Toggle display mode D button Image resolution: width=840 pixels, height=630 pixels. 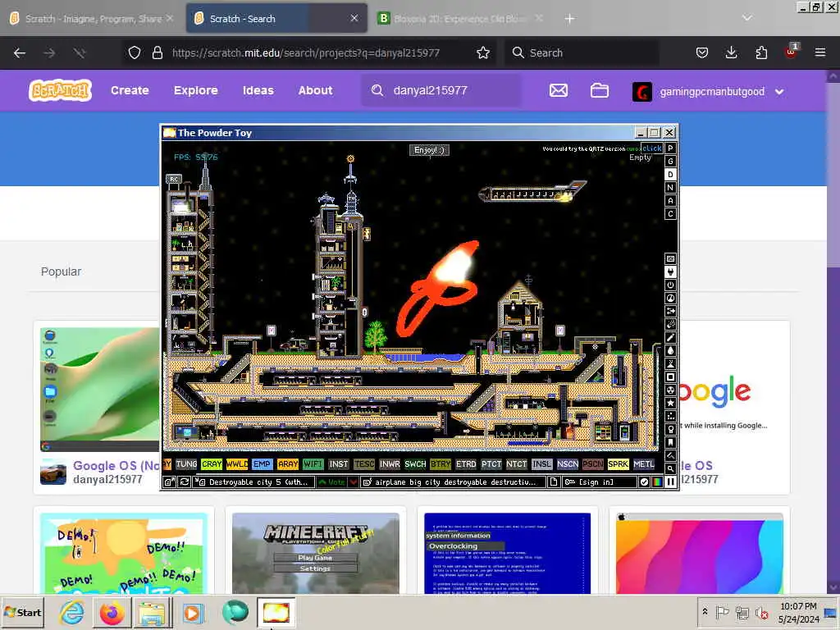tap(670, 174)
